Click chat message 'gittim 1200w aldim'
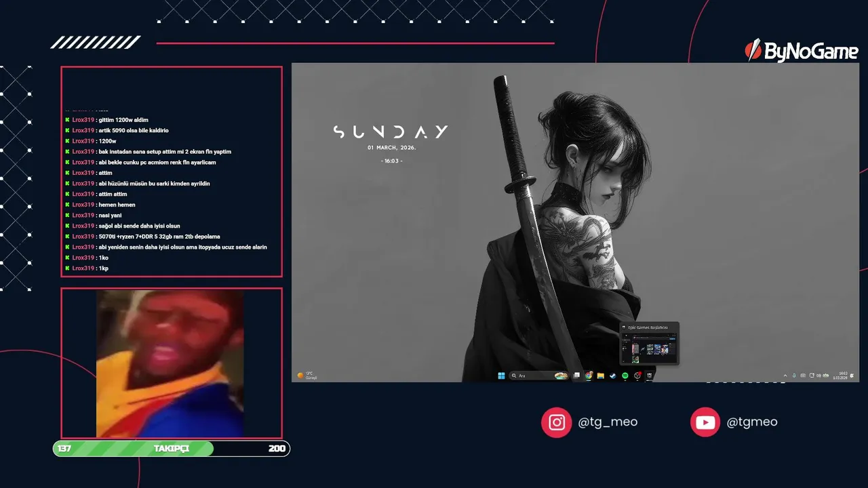This screenshot has height=488, width=868. pyautogui.click(x=123, y=120)
